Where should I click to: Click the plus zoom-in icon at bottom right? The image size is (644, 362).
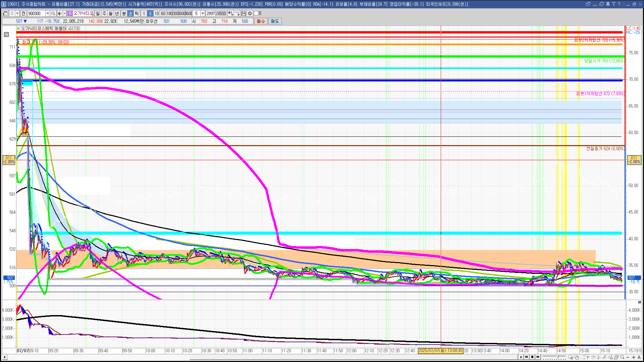click(634, 357)
